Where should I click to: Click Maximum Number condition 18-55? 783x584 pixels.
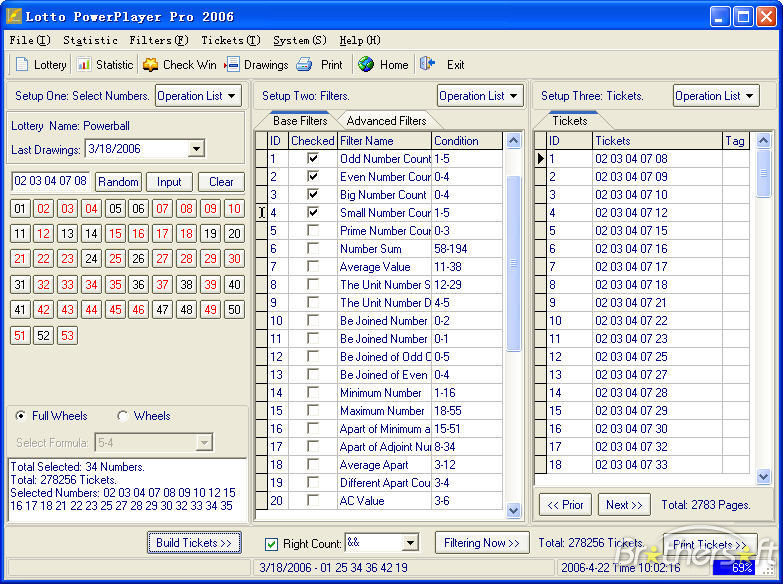click(466, 411)
